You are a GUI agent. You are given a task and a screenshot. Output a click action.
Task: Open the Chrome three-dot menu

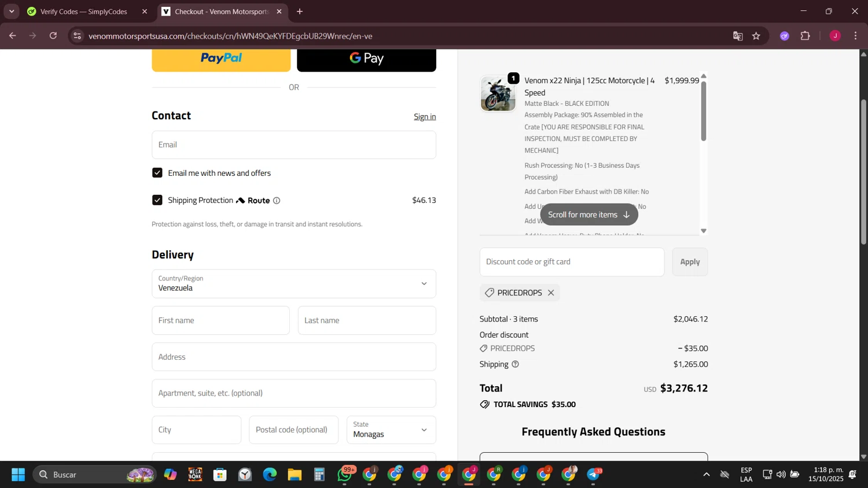[856, 36]
